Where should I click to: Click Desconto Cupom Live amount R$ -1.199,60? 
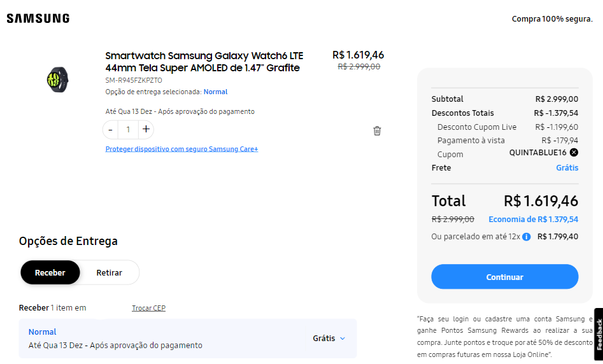[557, 127]
